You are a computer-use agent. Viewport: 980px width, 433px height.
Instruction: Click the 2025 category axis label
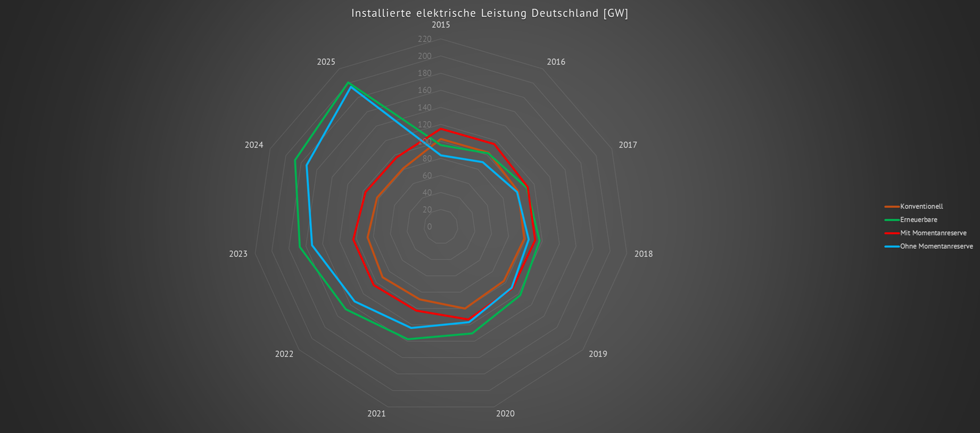pyautogui.click(x=326, y=62)
